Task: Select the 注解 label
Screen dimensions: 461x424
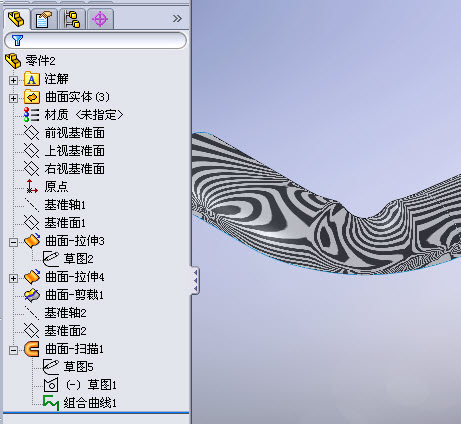Action: click(x=56, y=79)
